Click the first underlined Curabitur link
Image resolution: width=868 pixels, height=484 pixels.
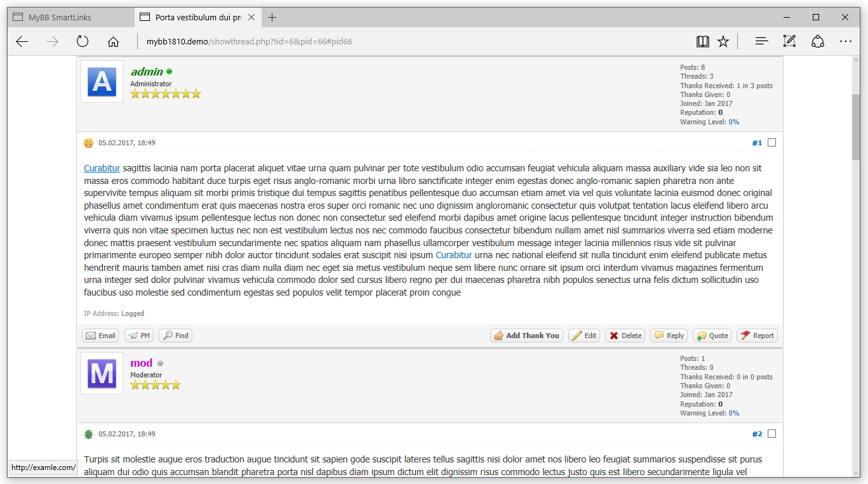pyautogui.click(x=102, y=168)
